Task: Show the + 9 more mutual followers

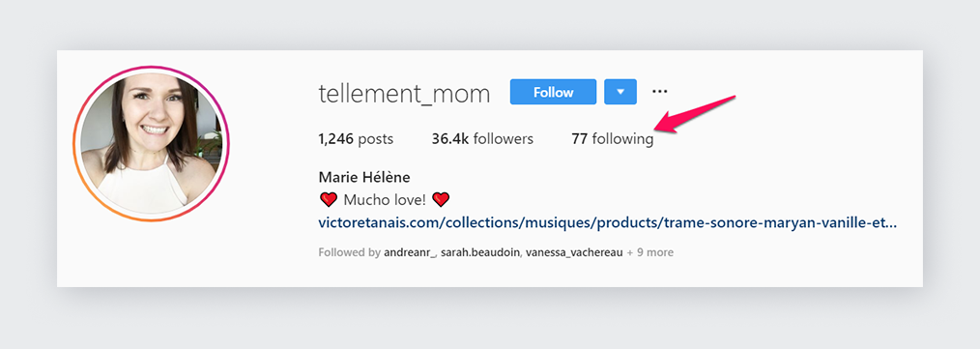Action: pos(650,252)
